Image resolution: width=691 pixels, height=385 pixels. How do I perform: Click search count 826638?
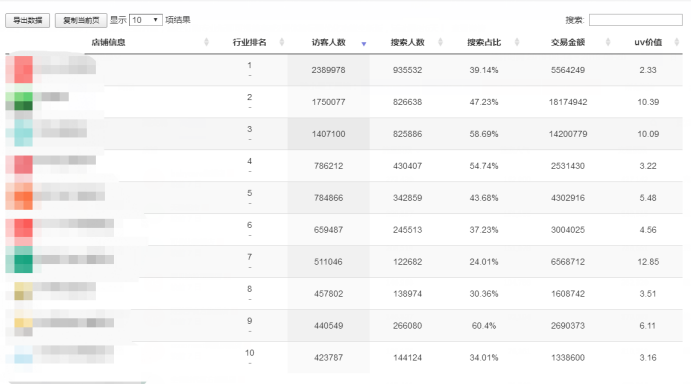tap(408, 102)
